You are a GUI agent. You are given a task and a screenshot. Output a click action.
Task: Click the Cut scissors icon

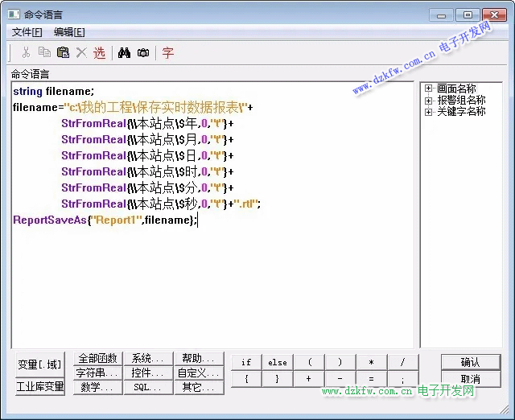pos(26,53)
